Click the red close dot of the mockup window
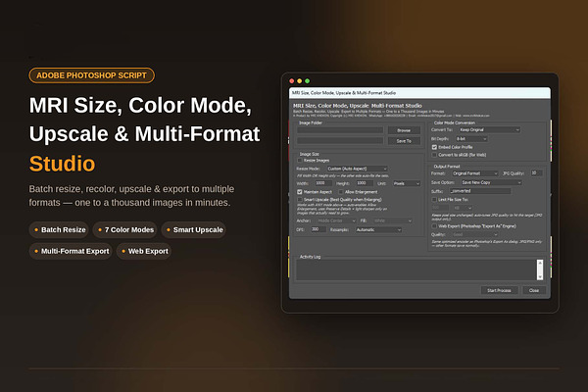 pos(292,81)
